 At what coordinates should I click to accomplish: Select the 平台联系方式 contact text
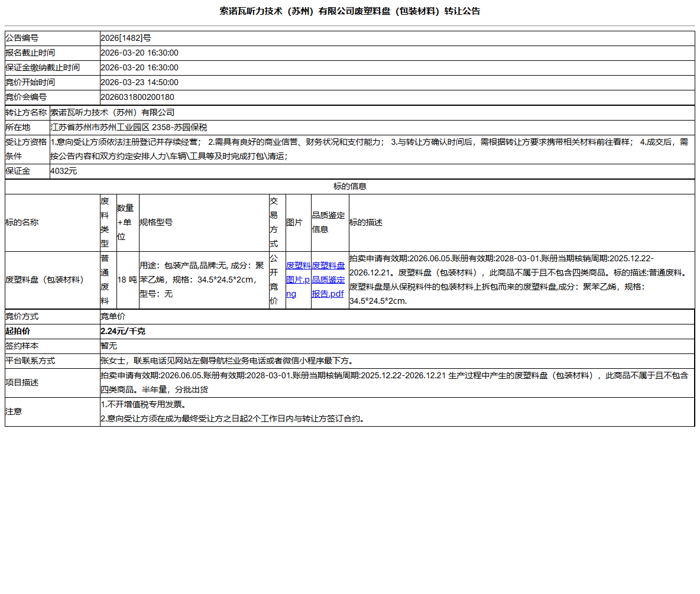[225, 360]
